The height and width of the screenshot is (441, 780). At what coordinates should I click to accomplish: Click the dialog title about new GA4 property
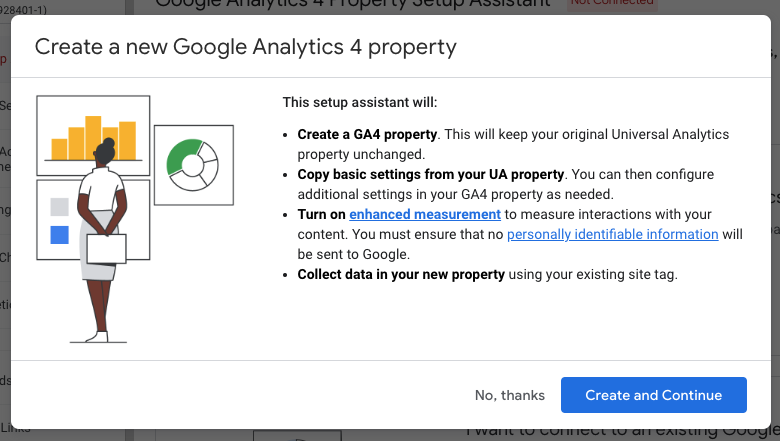tap(245, 46)
